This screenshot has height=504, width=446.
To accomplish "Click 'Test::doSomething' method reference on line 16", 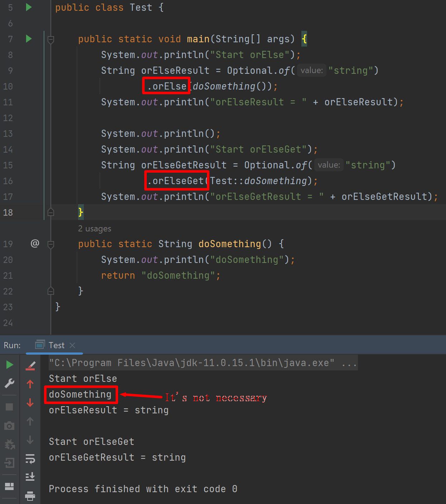I will click(258, 181).
